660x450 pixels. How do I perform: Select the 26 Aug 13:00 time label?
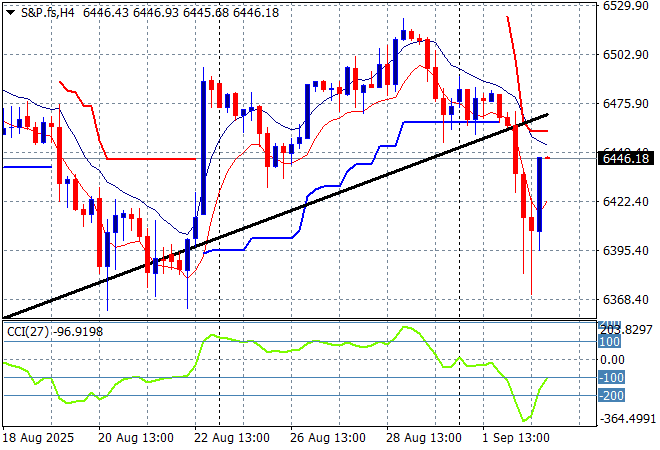pos(328,438)
